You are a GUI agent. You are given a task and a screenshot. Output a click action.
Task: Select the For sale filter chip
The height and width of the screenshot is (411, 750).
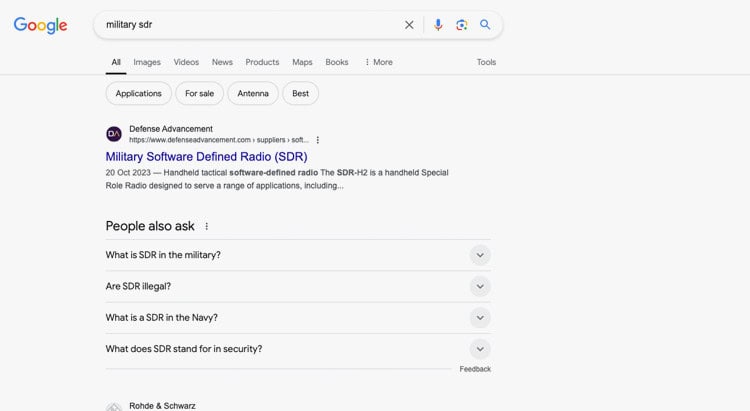click(x=199, y=93)
